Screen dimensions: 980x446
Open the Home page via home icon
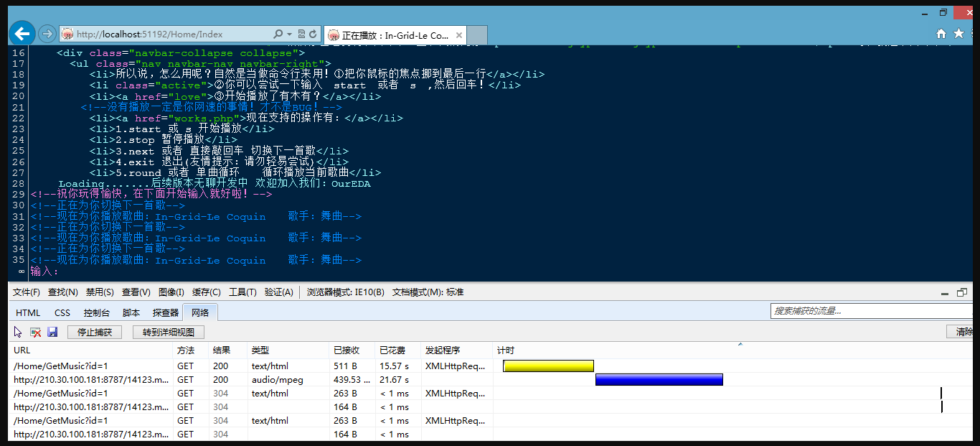[x=940, y=33]
